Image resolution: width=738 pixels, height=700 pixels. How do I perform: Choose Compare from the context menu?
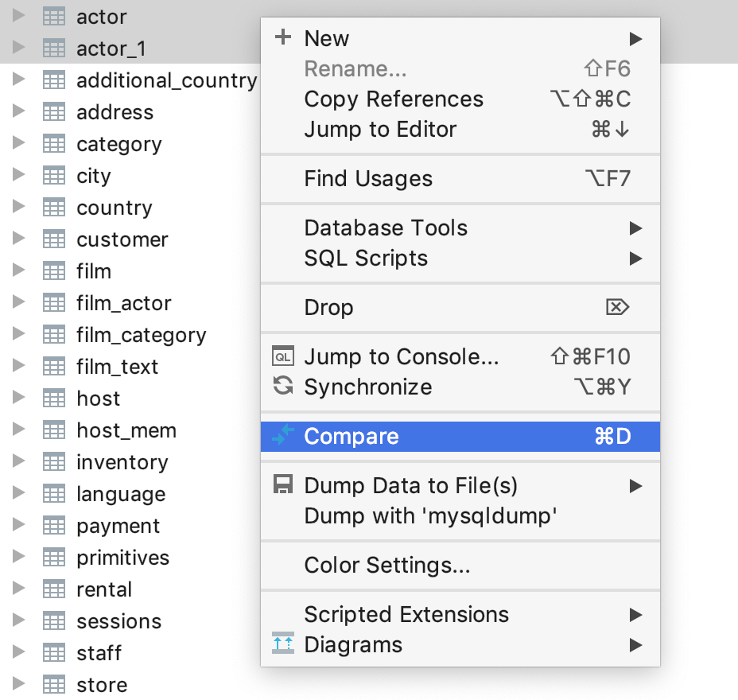click(460, 437)
